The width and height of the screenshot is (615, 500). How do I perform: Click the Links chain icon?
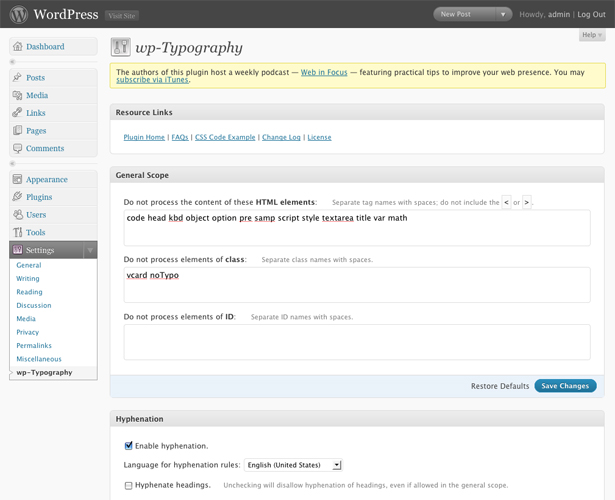[x=17, y=113]
